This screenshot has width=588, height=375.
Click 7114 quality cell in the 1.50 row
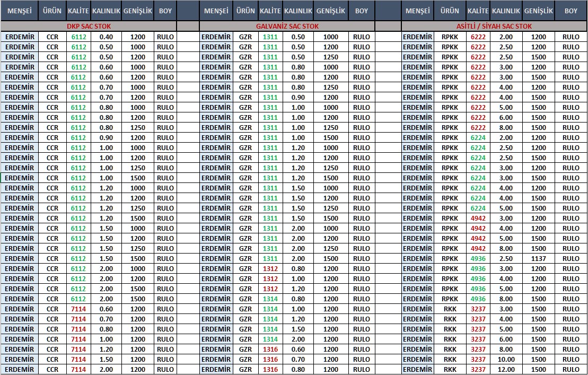pos(78,359)
